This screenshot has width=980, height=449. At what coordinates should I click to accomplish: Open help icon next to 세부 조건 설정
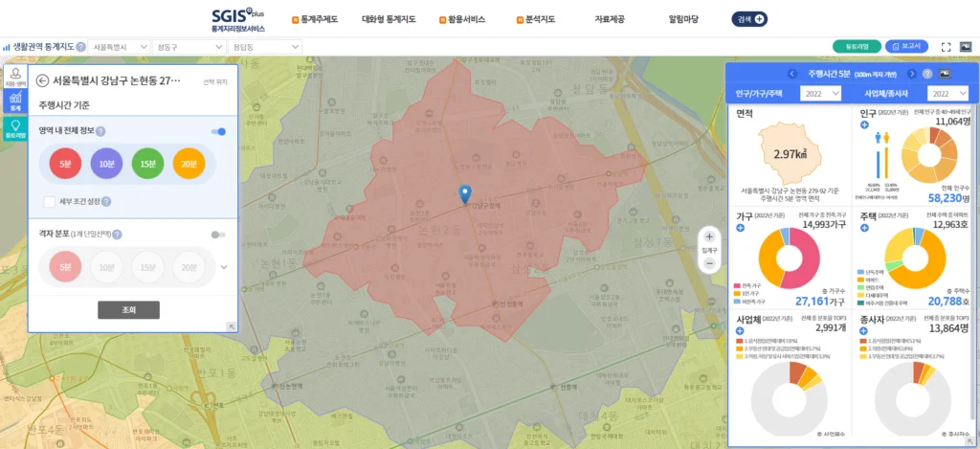click(x=106, y=202)
